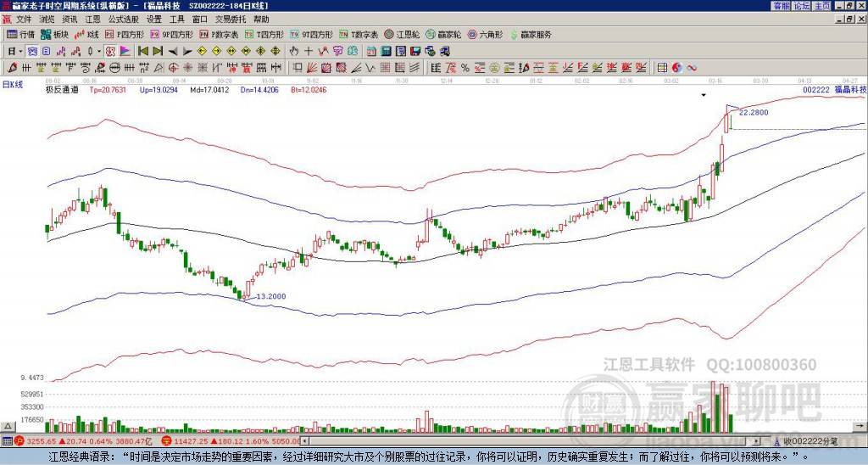Click the black left arrow icon
Screen dimensions: 868x465
click(x=173, y=52)
